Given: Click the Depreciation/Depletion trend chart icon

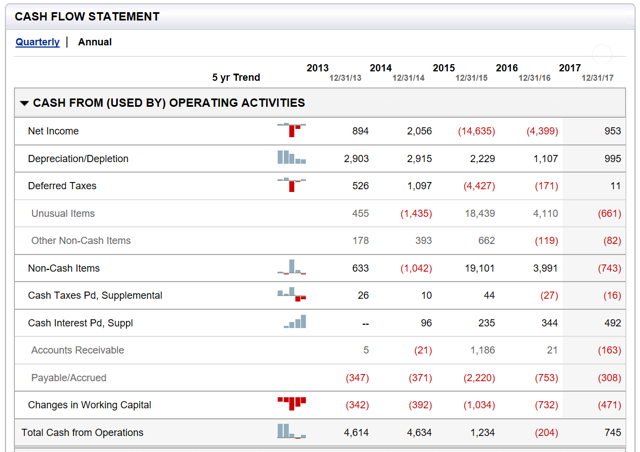Looking at the screenshot, I should [x=291, y=158].
